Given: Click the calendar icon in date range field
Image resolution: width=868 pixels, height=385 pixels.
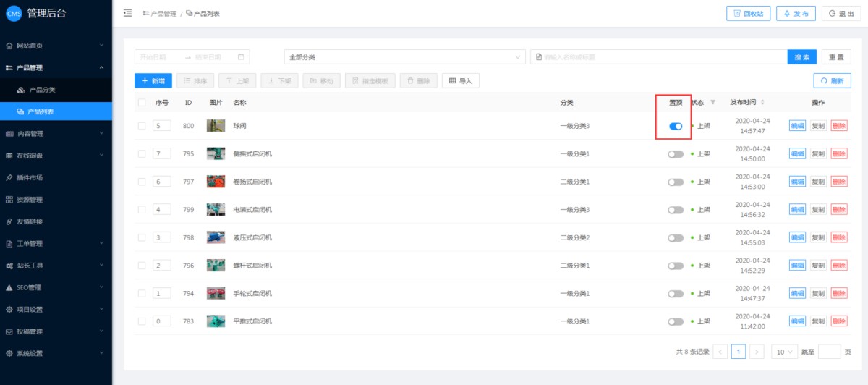Looking at the screenshot, I should click(242, 57).
